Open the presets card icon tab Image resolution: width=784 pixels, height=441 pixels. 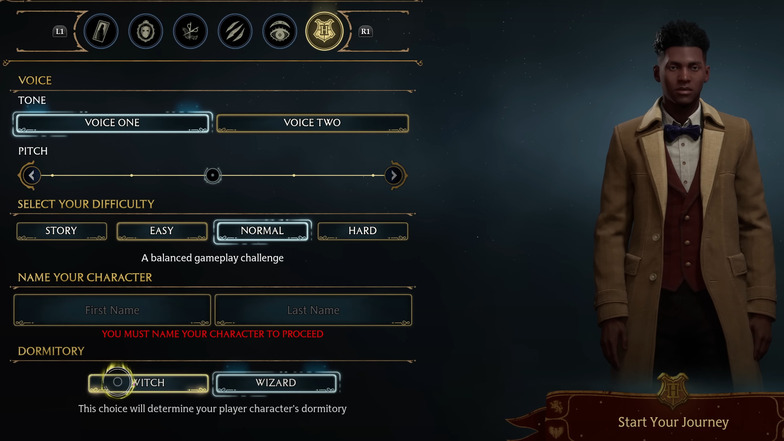101,32
